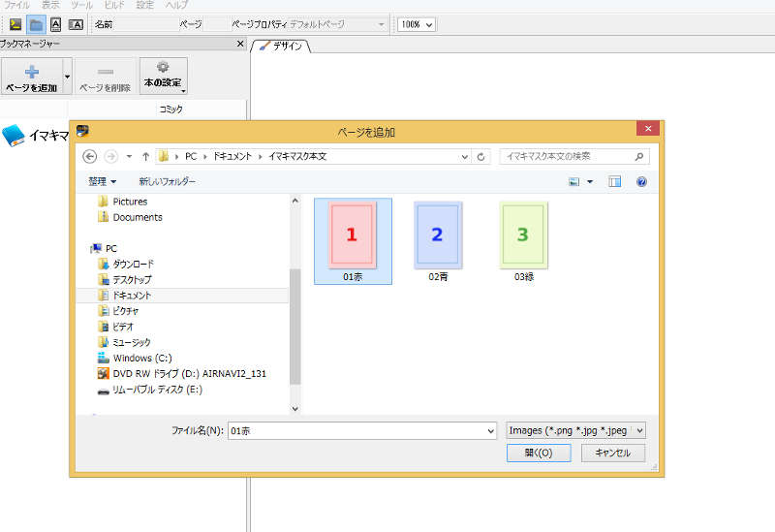775x532 pixels.
Task: Open the ヘルプ menu
Action: (x=176, y=5)
